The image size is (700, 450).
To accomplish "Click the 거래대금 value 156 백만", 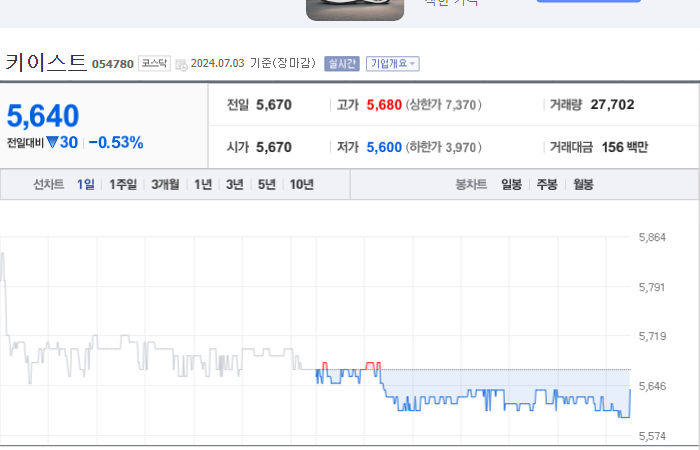I will pos(625,147).
